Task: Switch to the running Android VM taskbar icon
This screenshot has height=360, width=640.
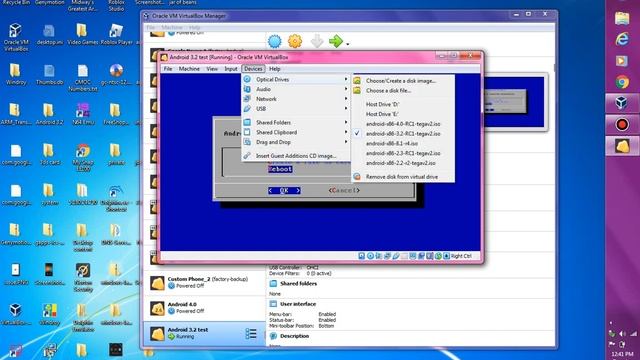Action: (622, 146)
